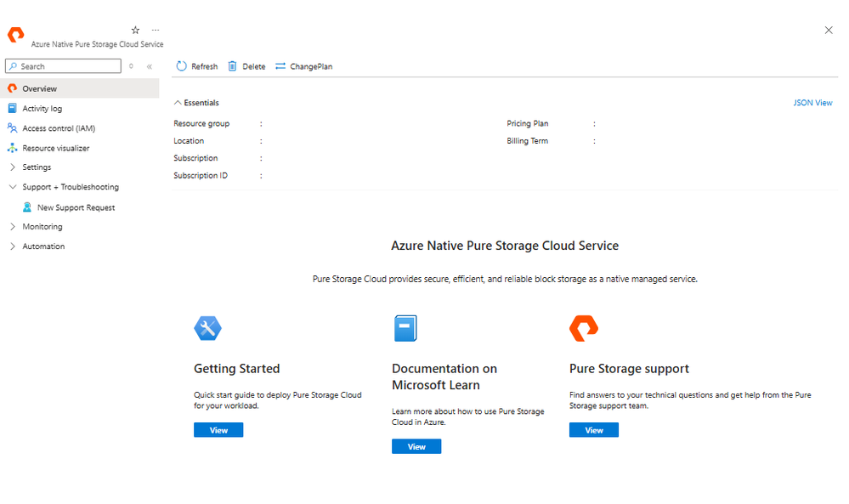The height and width of the screenshot is (504, 849).
Task: Select Refresh on the toolbar
Action: click(x=196, y=65)
